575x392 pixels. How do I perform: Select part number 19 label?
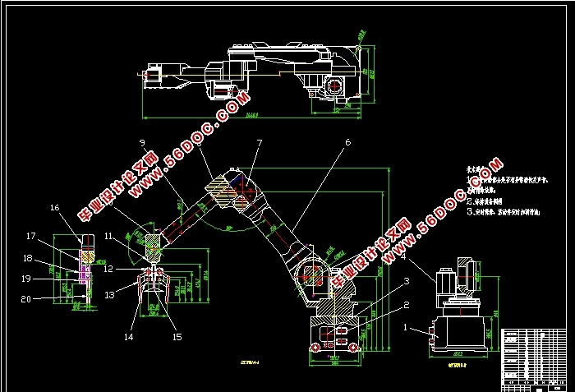click(26, 278)
